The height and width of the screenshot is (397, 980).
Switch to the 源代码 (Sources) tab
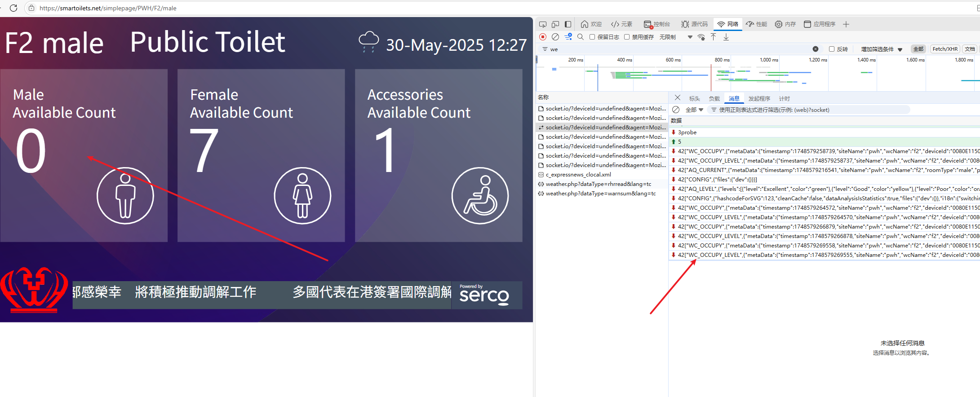coord(694,24)
